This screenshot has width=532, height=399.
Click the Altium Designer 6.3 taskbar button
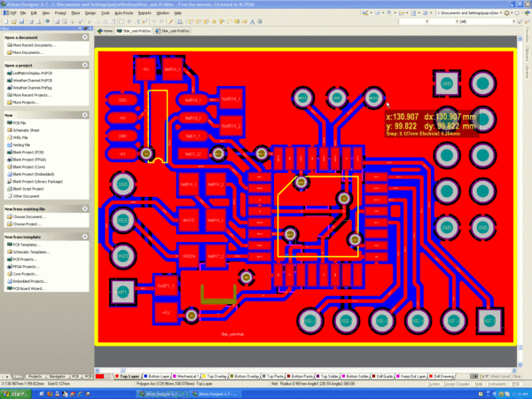pos(215,394)
